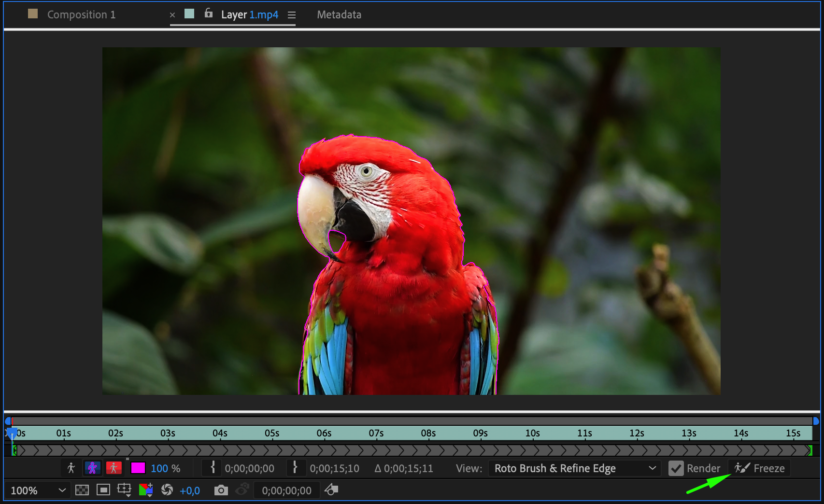The height and width of the screenshot is (504, 824).
Task: Click the Set In point bracket
Action: pos(213,468)
